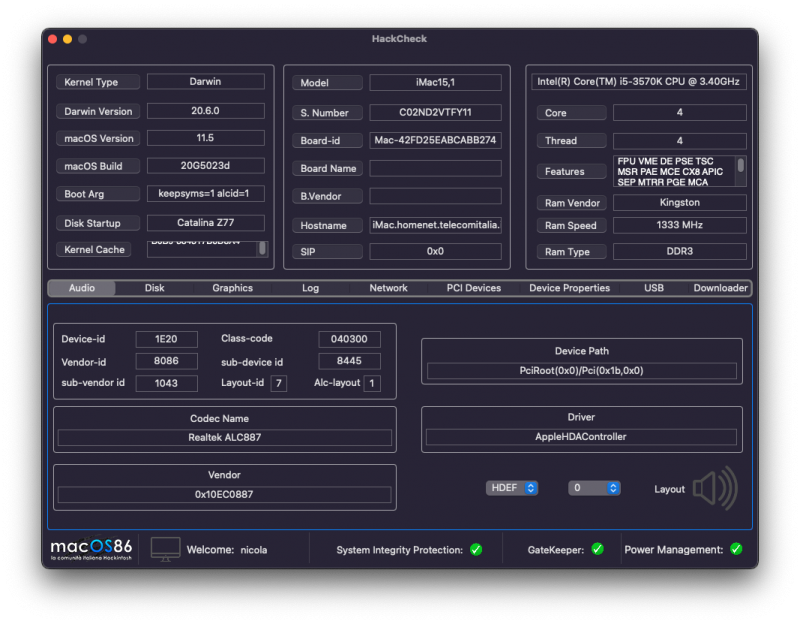The height and width of the screenshot is (624, 800).
Task: Click the macOS86 logo
Action: [x=91, y=548]
